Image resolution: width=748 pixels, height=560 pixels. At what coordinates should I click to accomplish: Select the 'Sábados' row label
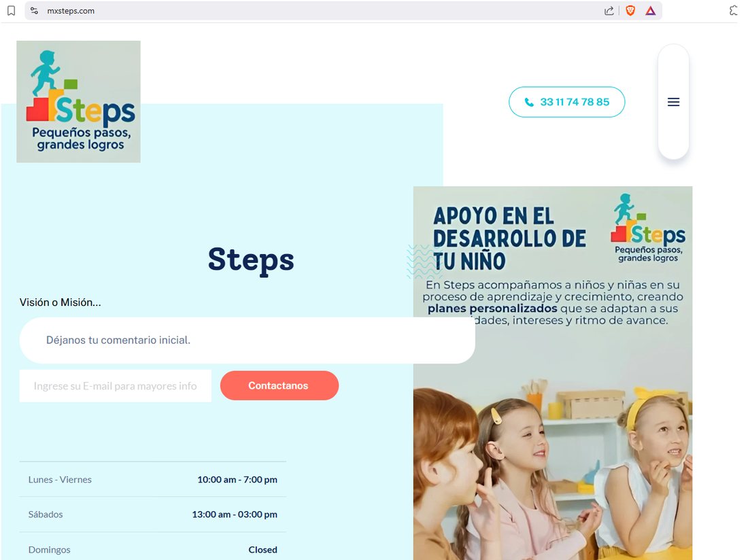pos(46,514)
